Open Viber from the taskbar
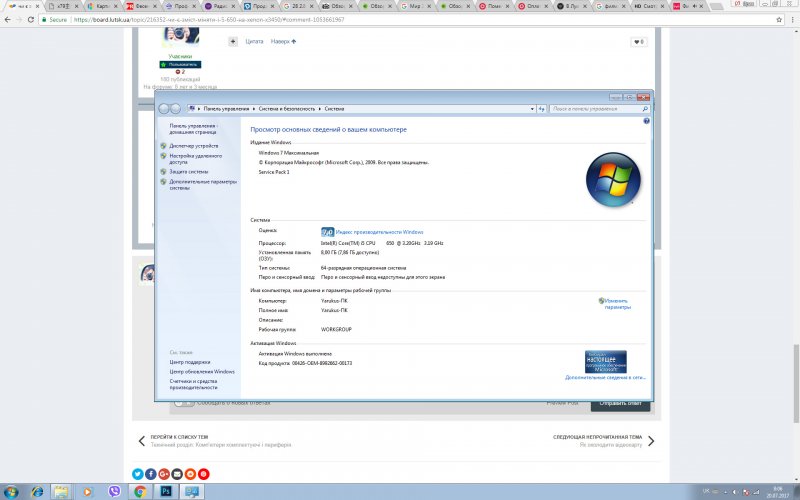Viewport: 800px width, 500px height. coord(114,491)
